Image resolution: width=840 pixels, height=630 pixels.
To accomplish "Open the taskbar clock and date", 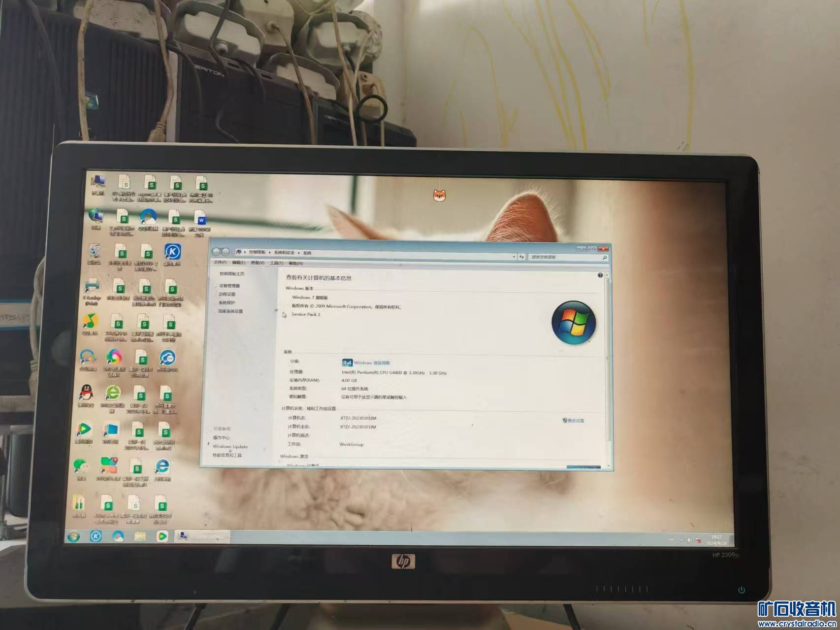I will point(716,540).
